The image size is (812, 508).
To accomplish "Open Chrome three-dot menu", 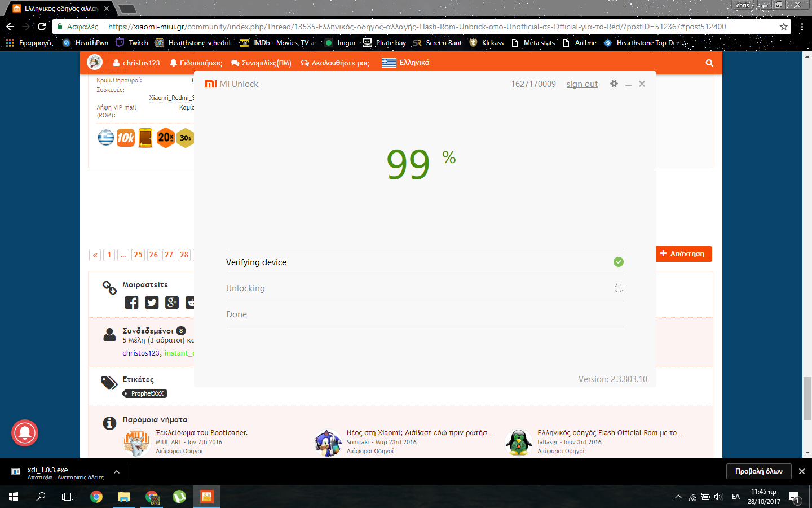I will click(x=801, y=27).
